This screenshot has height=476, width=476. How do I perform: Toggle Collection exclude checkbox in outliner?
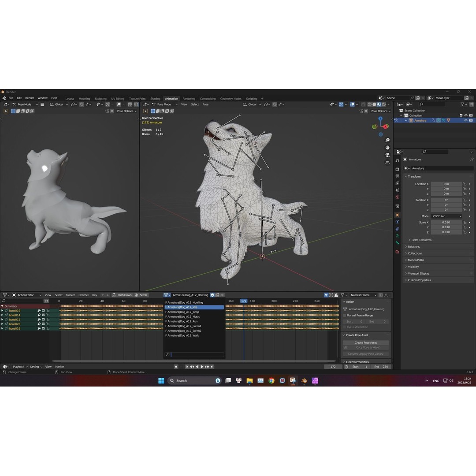pyautogui.click(x=461, y=115)
